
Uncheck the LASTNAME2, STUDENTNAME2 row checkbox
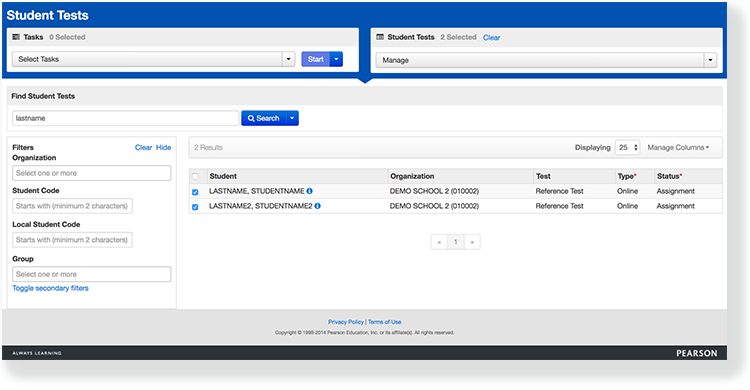click(195, 207)
